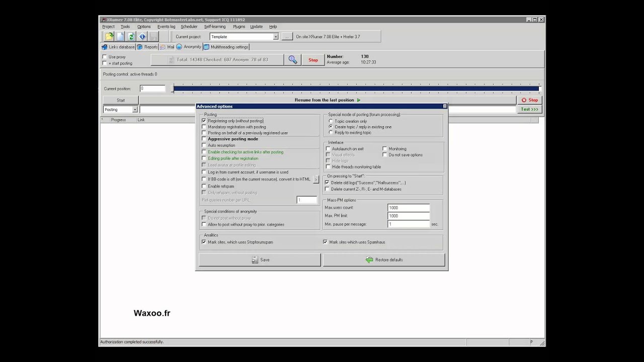Screen dimensions: 644x362
Task: Click Resume from the last position
Action: click(328, 100)
